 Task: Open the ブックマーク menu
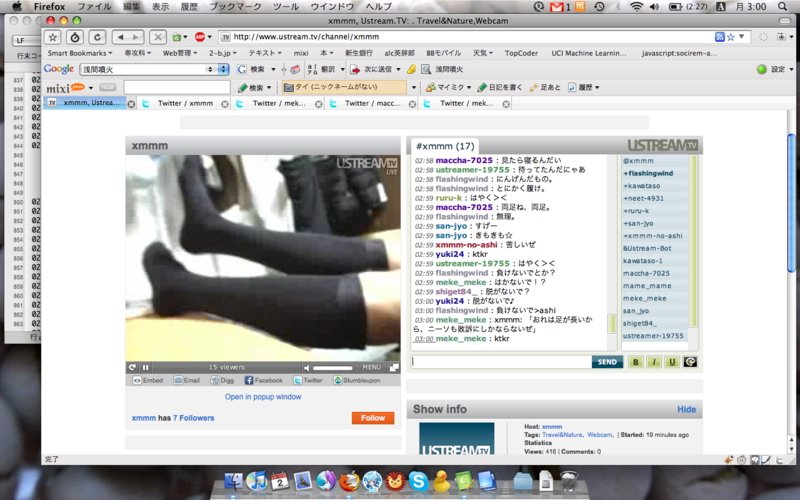(x=235, y=7)
